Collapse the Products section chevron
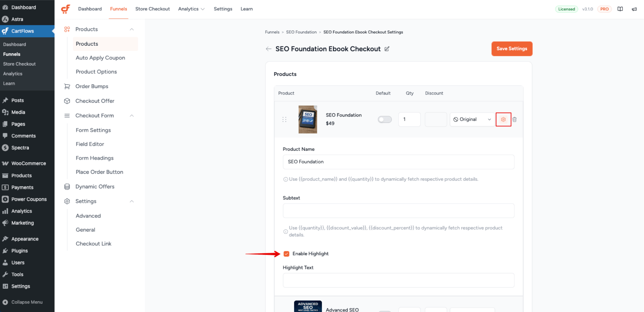The image size is (644, 312). pos(132,29)
